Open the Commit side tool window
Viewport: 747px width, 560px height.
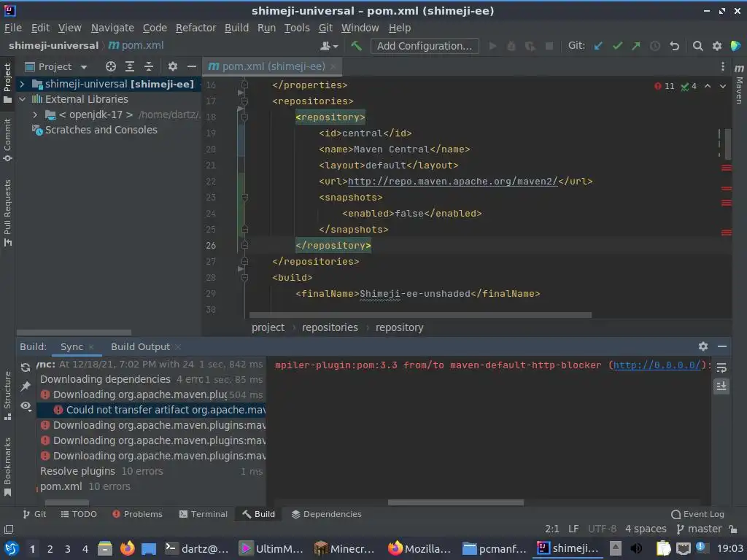[7, 140]
